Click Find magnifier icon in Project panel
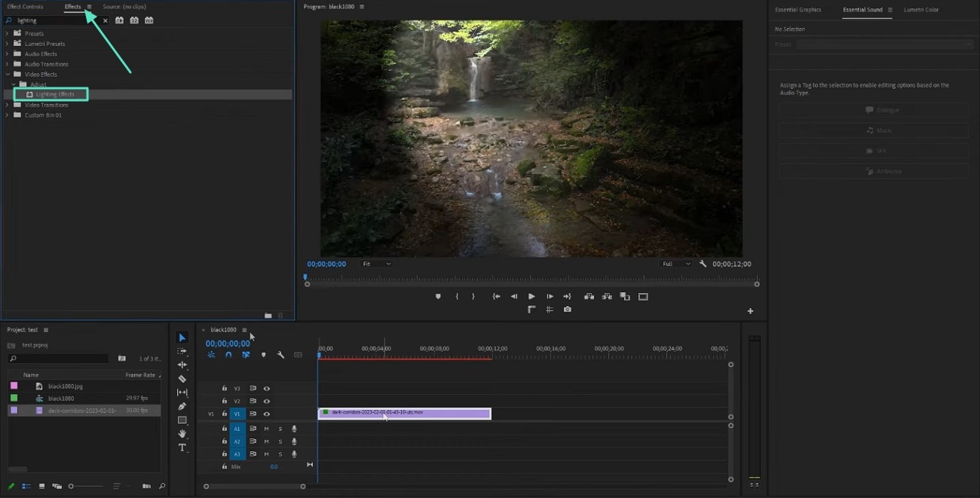This screenshot has width=980, height=498. tap(162, 487)
